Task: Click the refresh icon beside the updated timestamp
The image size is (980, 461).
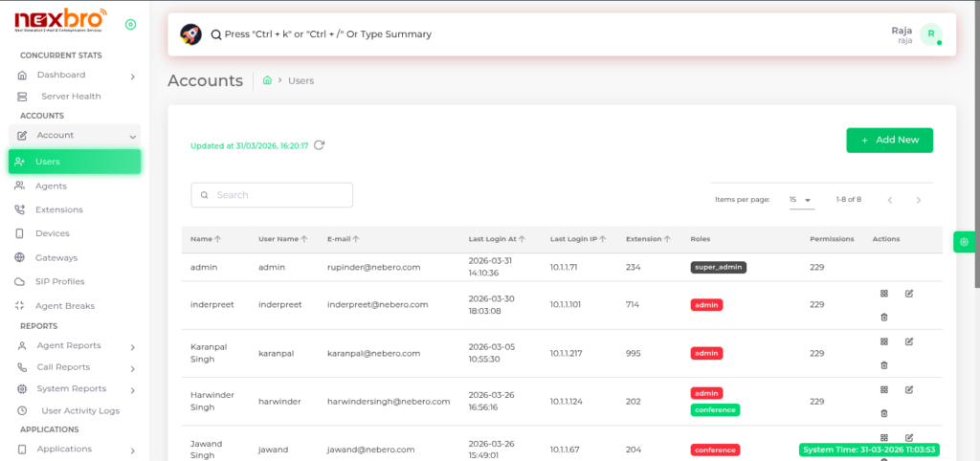Action: point(320,145)
